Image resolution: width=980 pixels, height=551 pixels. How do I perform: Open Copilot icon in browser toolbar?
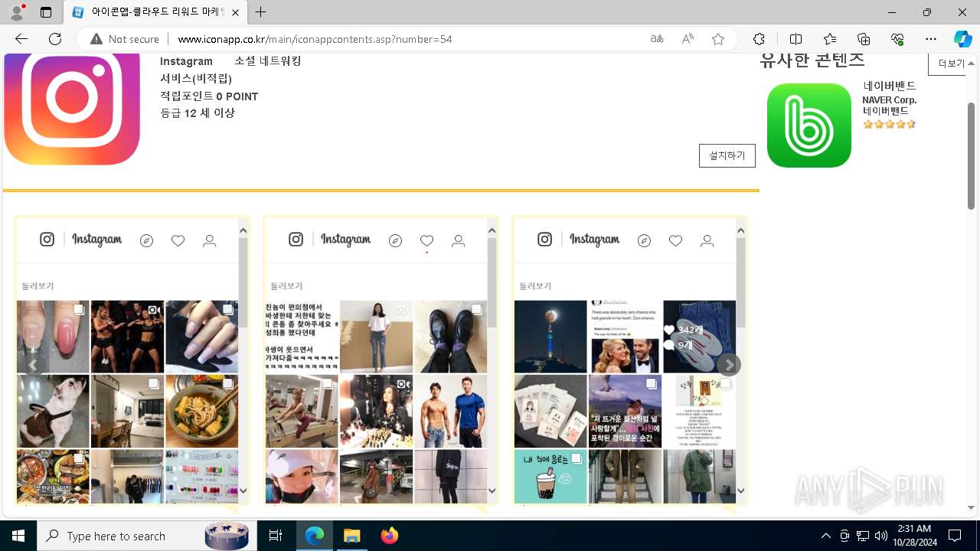[x=962, y=39]
